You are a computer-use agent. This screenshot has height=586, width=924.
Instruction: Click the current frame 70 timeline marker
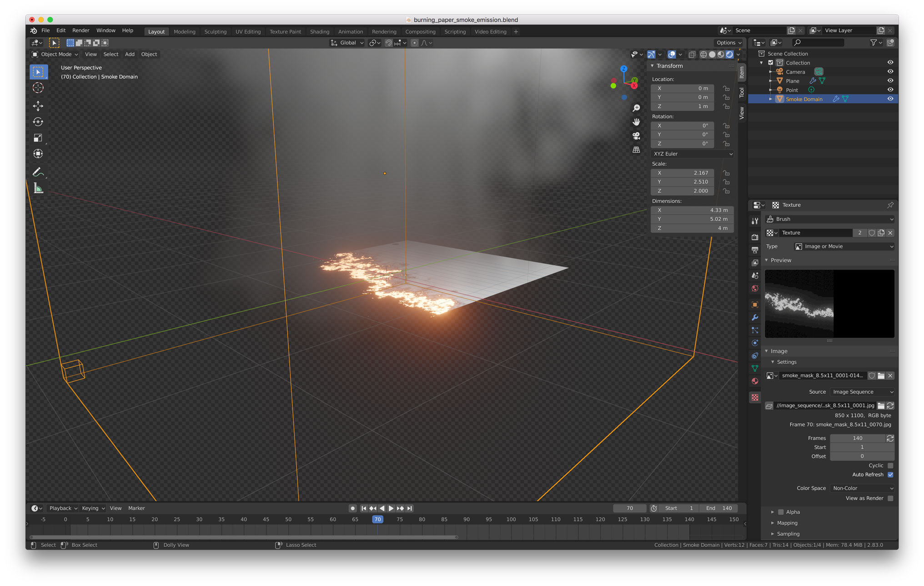(x=377, y=519)
